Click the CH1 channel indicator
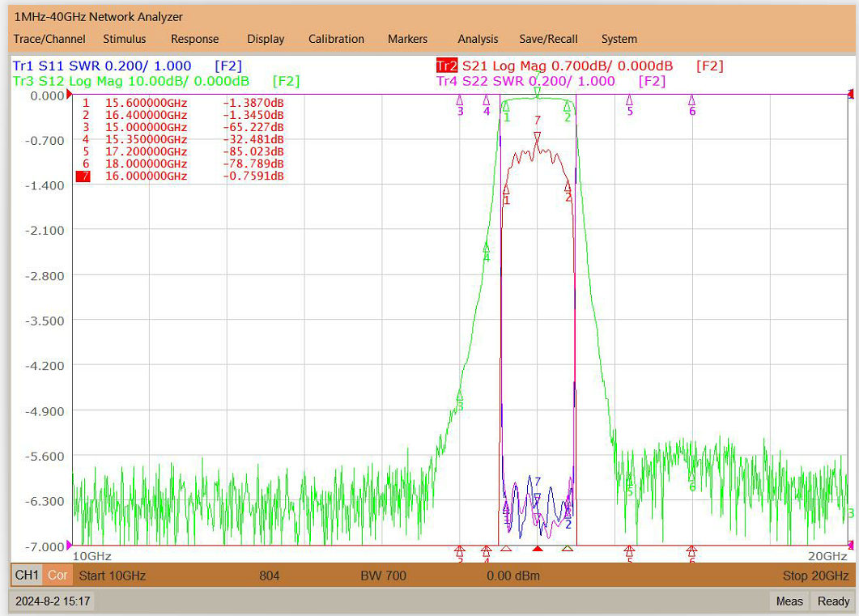The height and width of the screenshot is (616, 859). click(x=27, y=575)
